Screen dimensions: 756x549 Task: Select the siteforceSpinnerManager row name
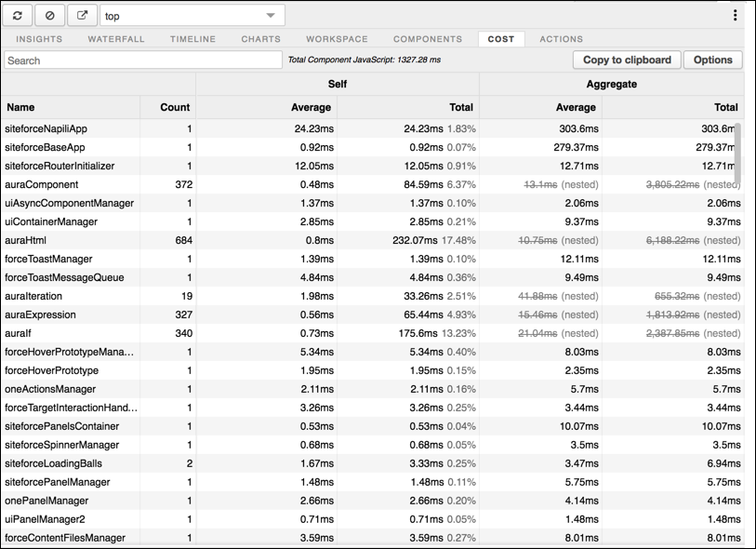coord(61,445)
